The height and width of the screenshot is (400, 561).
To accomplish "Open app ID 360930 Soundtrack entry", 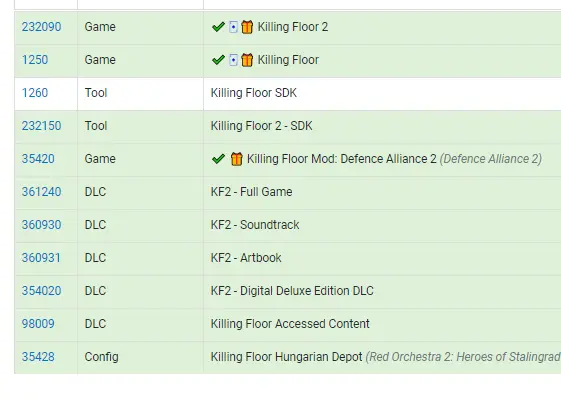I will [42, 225].
